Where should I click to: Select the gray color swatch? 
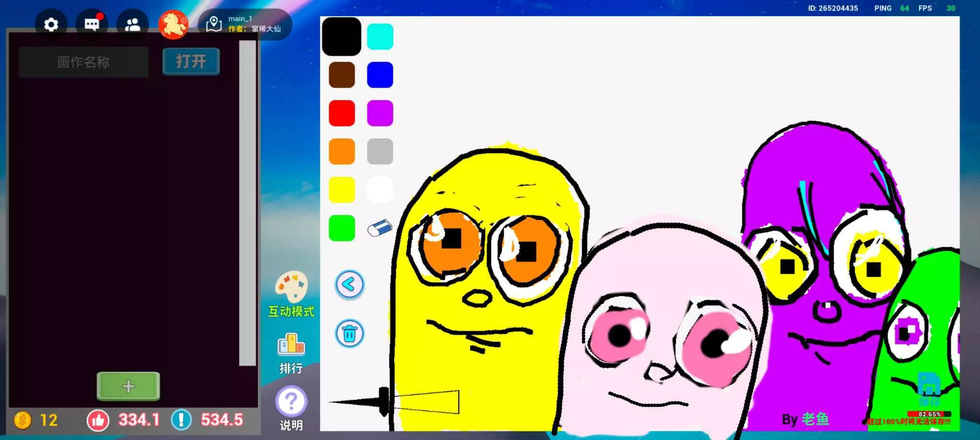380,151
